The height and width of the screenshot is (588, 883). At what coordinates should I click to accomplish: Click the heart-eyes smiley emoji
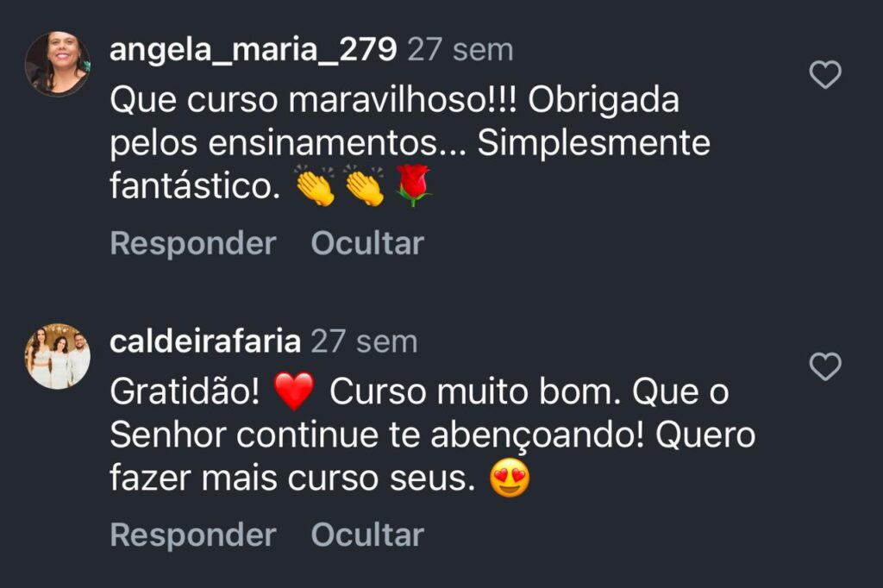click(x=510, y=479)
